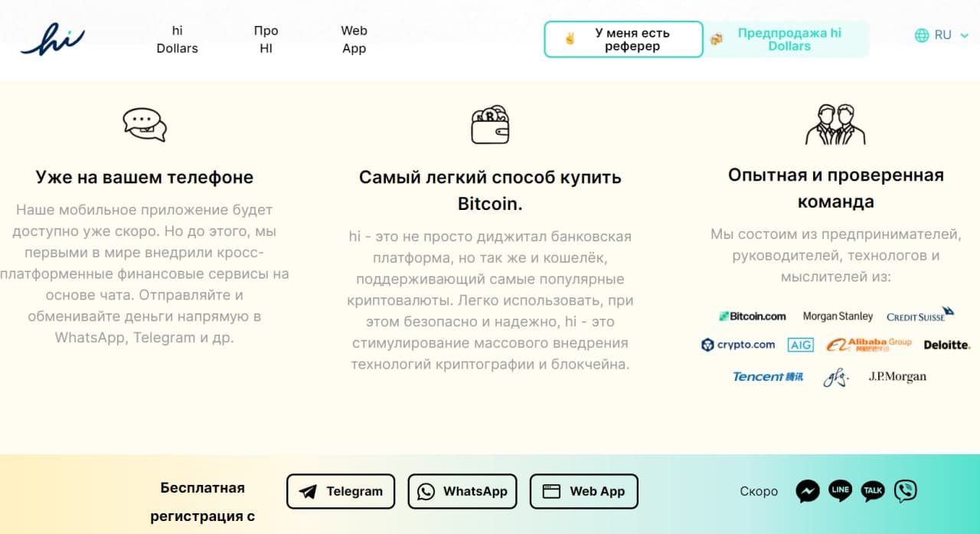The height and width of the screenshot is (534, 980).
Task: Click the Alibaba Group logo
Action: point(869,345)
